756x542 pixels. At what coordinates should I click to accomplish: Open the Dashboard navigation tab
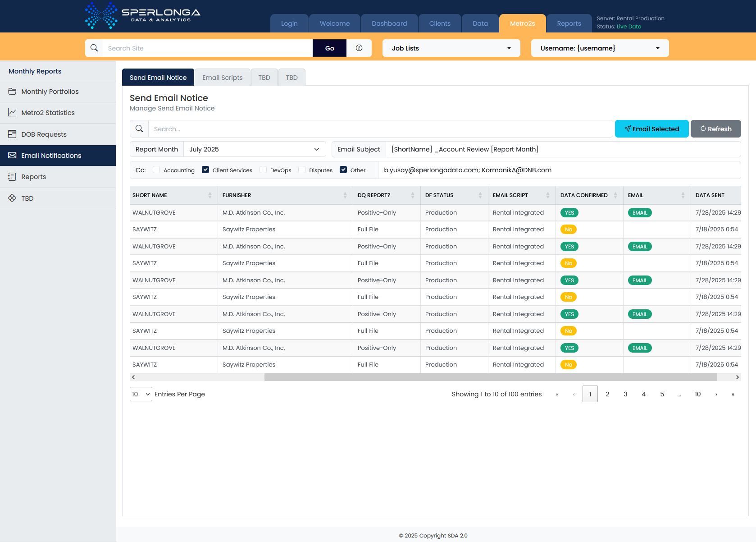pyautogui.click(x=389, y=23)
